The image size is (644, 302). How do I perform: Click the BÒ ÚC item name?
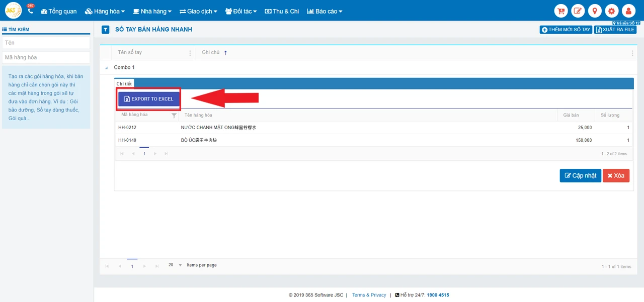click(x=199, y=140)
